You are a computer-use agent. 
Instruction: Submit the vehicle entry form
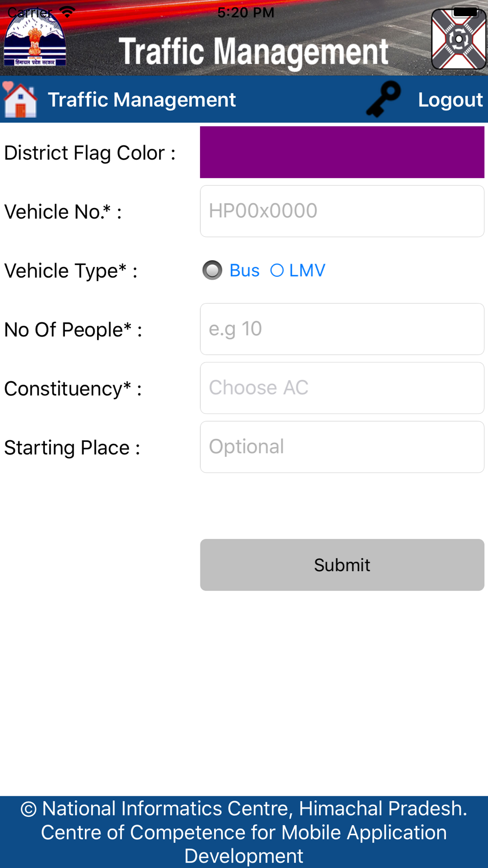(342, 565)
